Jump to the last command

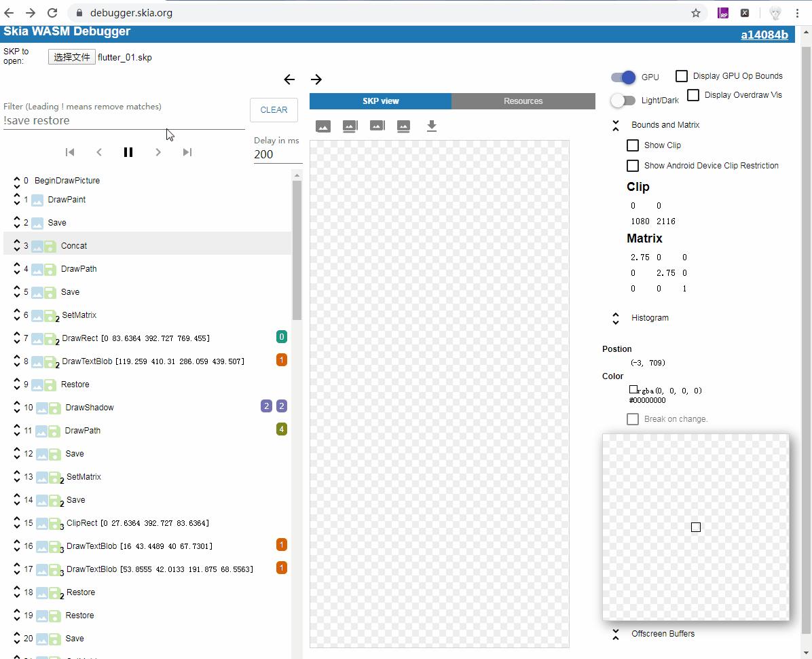(x=187, y=152)
